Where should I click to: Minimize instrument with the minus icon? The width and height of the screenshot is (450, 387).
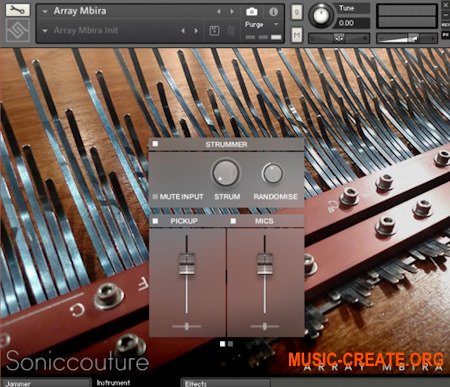[x=446, y=15]
